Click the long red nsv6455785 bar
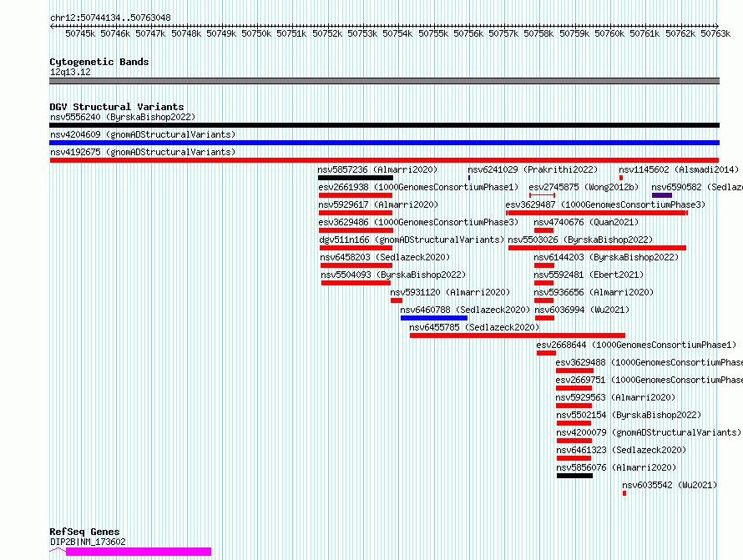Viewport: 743px width, 560px height. pos(518,335)
